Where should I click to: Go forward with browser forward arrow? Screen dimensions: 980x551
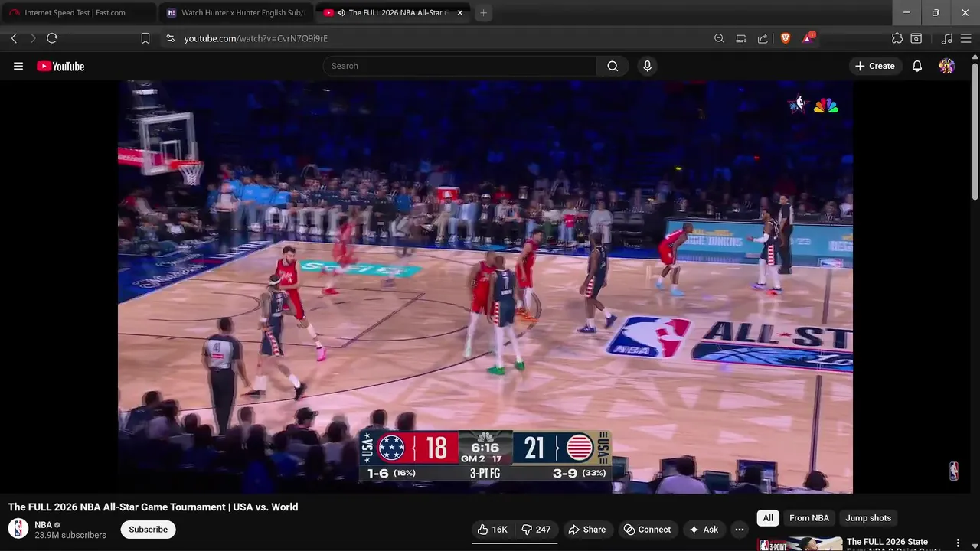(32, 38)
